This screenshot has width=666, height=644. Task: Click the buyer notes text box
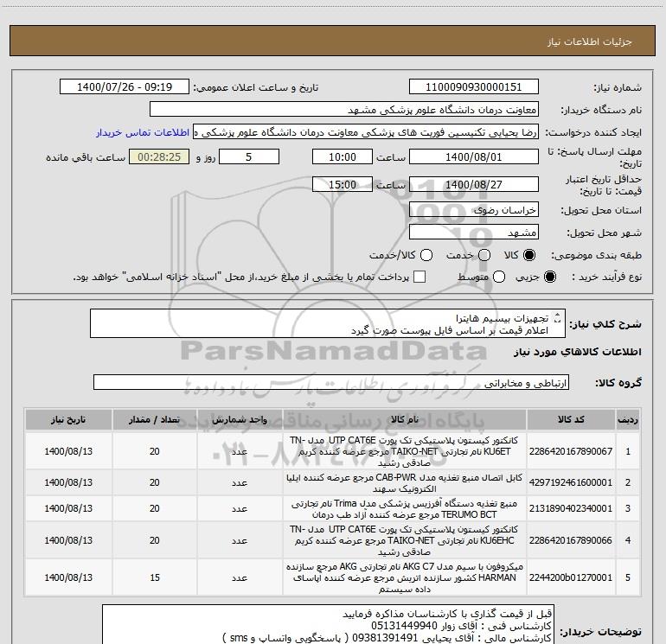pos(328,624)
